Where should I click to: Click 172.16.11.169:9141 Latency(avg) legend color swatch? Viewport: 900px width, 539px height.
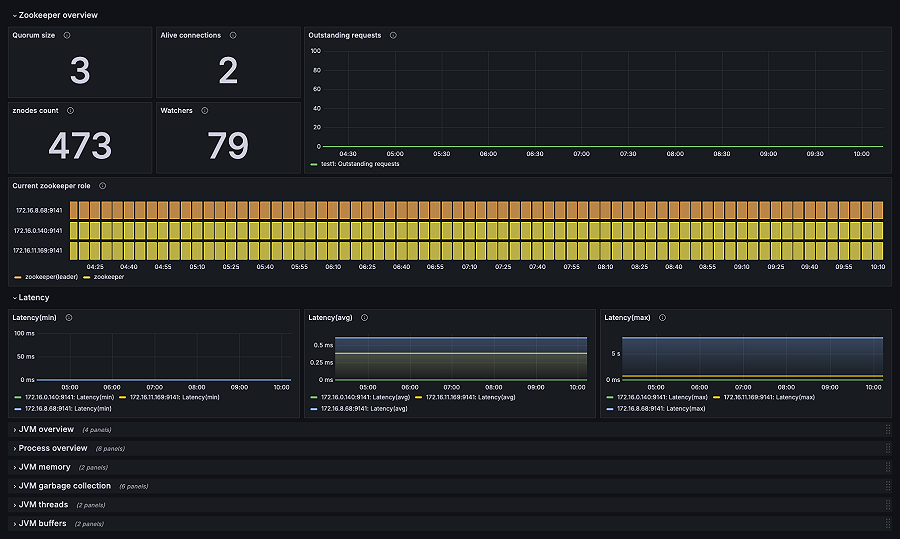pos(418,397)
